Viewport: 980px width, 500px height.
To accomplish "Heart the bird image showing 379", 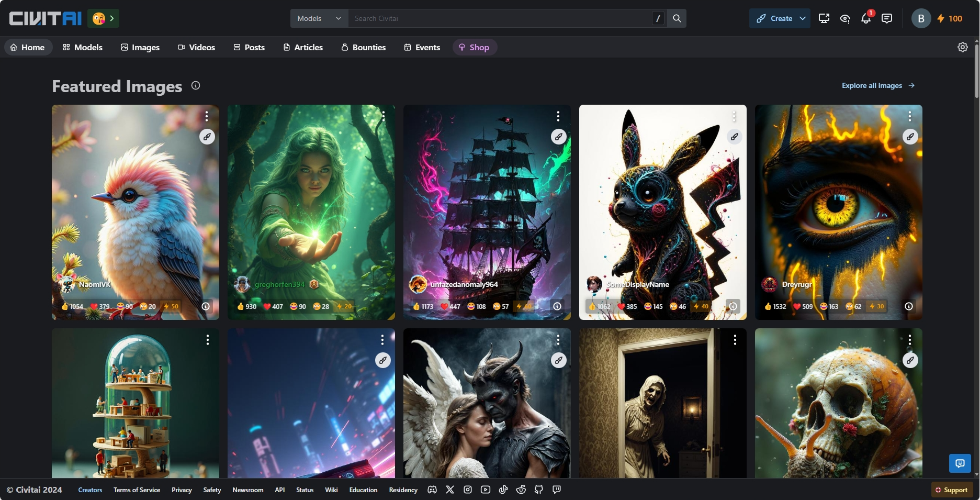I will coord(100,306).
